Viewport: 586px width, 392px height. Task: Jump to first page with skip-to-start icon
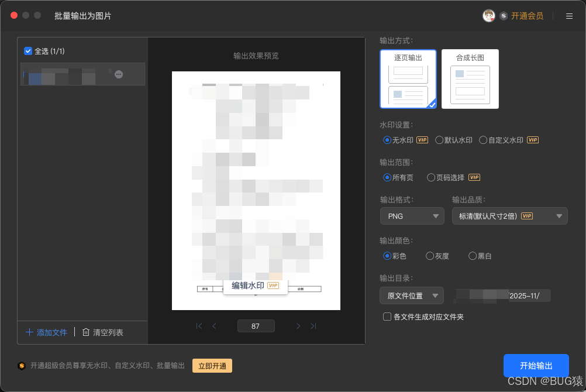coord(199,326)
